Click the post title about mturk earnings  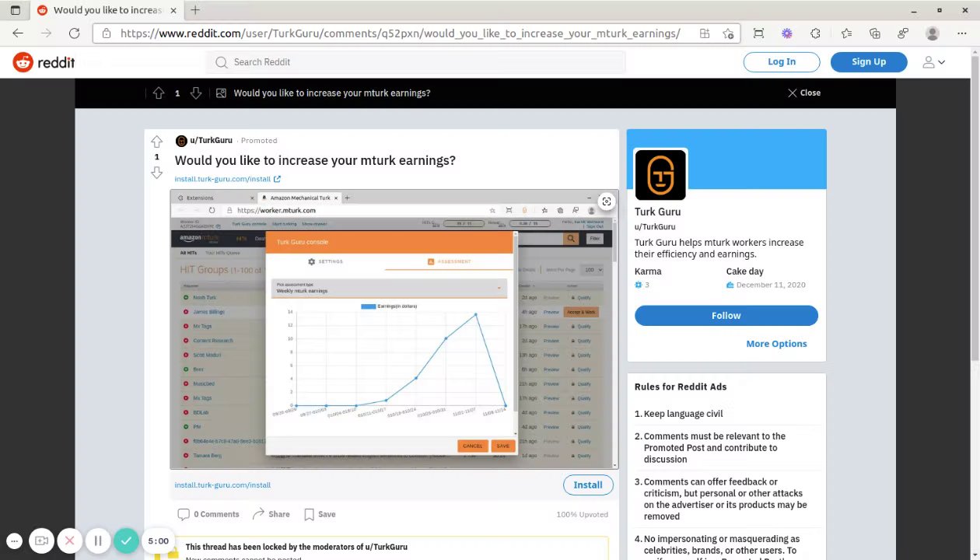315,160
